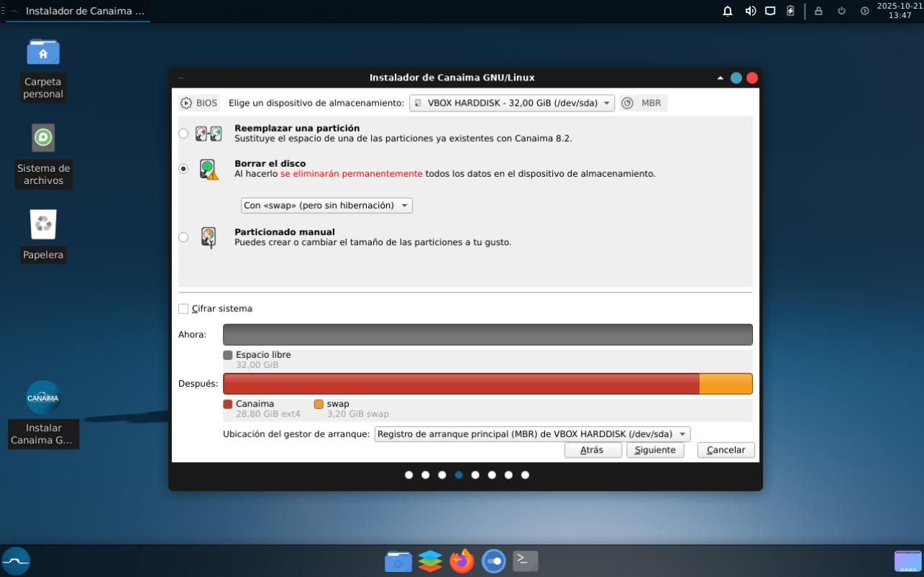Open the Carpeta personal desktop icon

tap(43, 52)
